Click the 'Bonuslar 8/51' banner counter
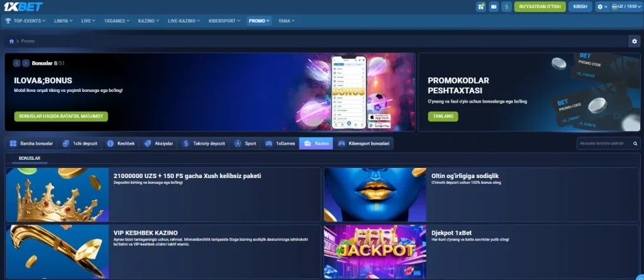 point(48,64)
